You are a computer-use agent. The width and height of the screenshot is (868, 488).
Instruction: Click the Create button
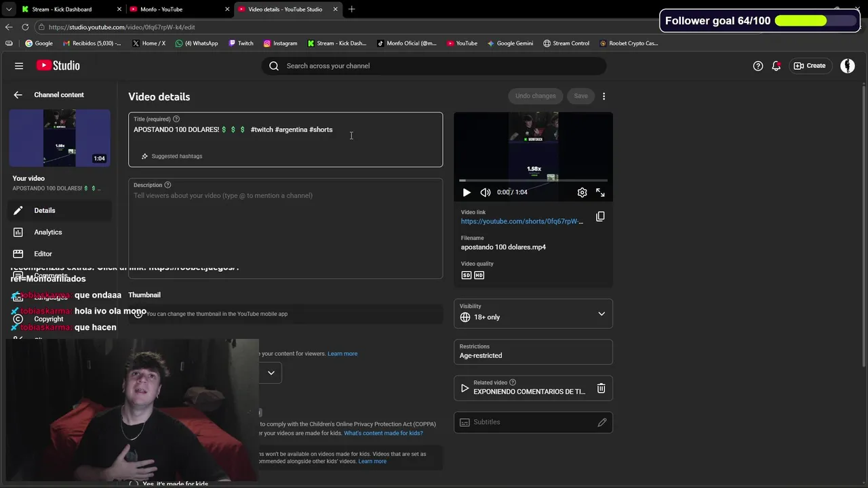pos(810,66)
